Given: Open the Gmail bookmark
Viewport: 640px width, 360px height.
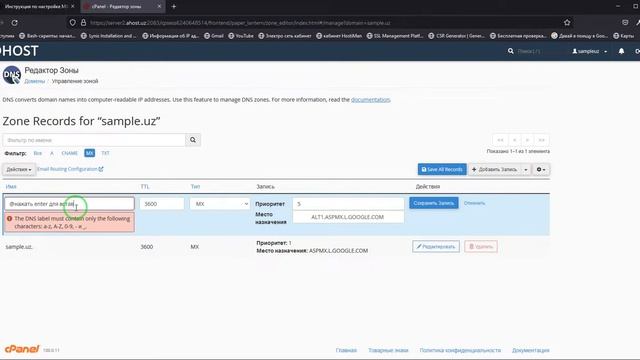Looking at the screenshot, I should click(x=214, y=36).
